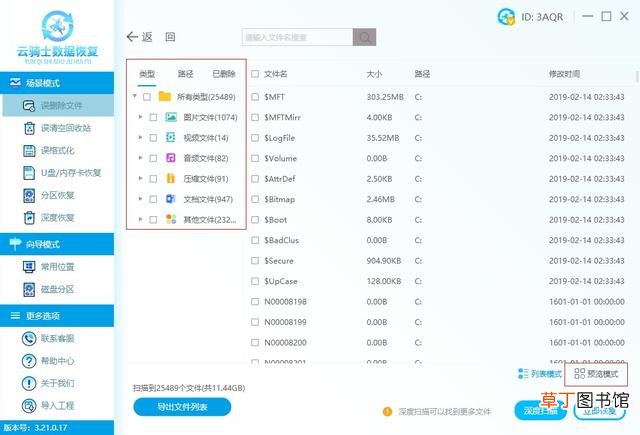Image resolution: width=640 pixels, height=435 pixels.
Task: Switch to the 类型 tab
Action: [x=147, y=74]
